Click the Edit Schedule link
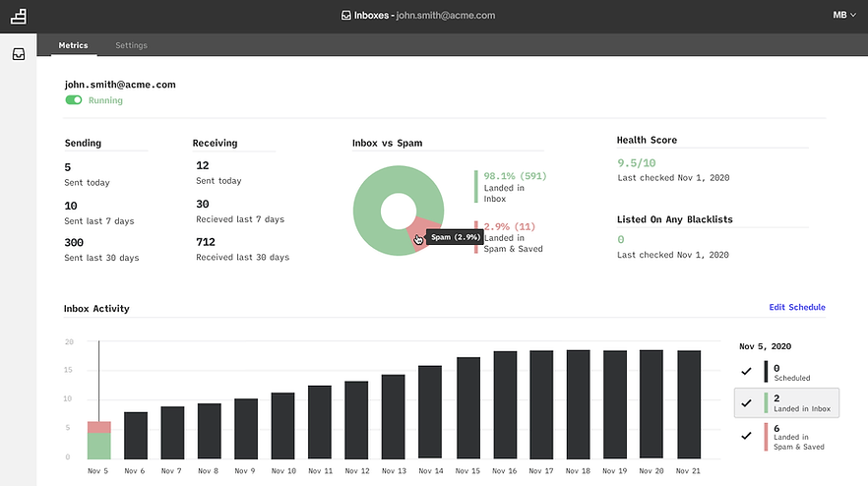868x486 pixels. point(796,308)
